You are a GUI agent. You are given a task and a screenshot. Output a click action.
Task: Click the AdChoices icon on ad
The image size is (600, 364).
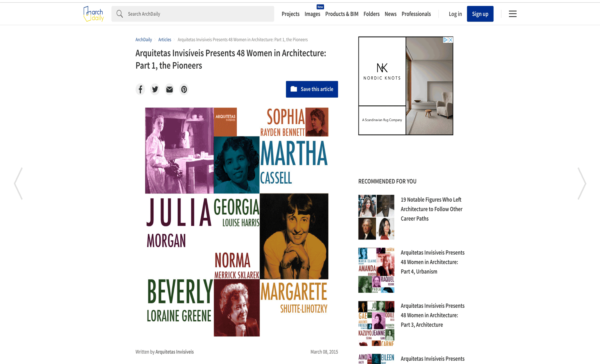445,40
